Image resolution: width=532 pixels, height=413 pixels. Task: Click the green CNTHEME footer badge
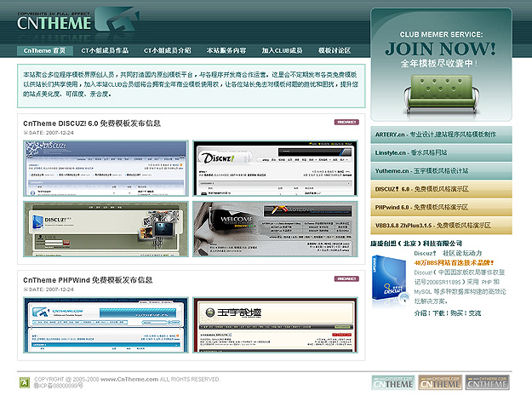coord(393,383)
